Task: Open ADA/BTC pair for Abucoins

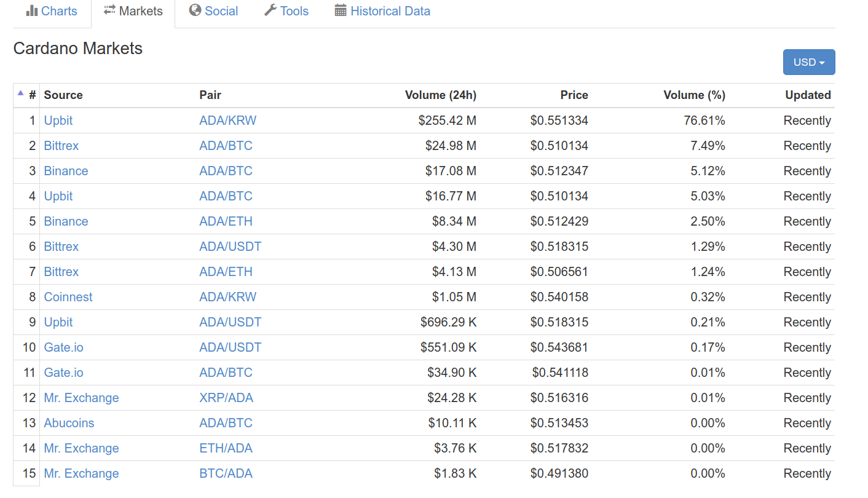Action: 226,423
